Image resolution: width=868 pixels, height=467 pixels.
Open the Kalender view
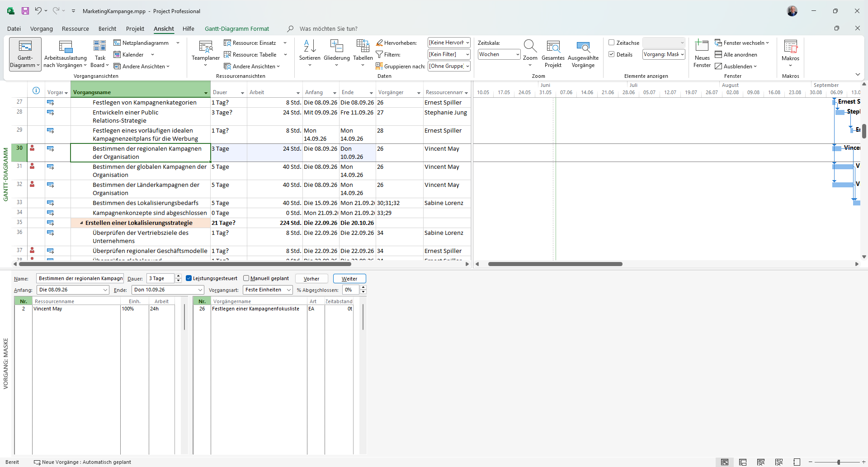[x=129, y=55]
